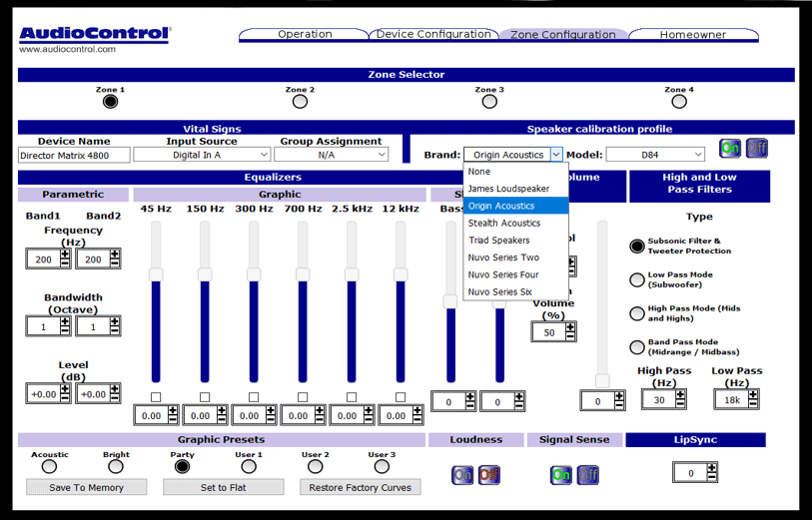812x520 pixels.
Task: Pick Nuvo Series Four from Brand list
Action: (515, 274)
